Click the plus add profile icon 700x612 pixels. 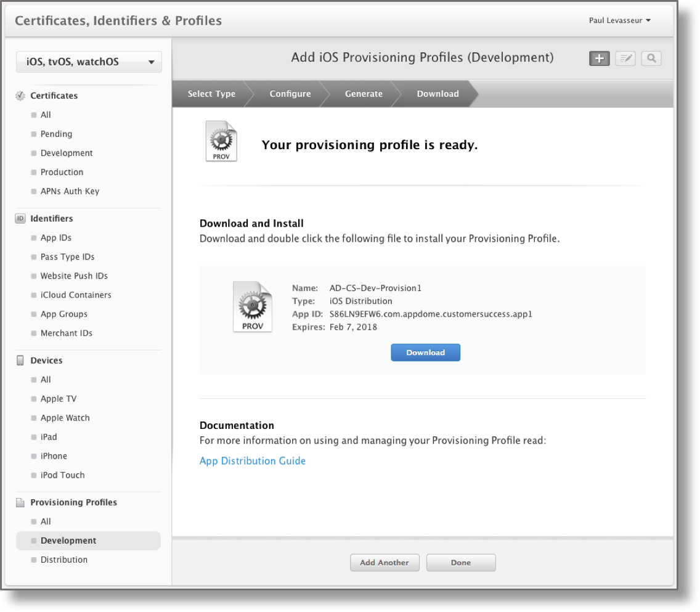pyautogui.click(x=599, y=59)
